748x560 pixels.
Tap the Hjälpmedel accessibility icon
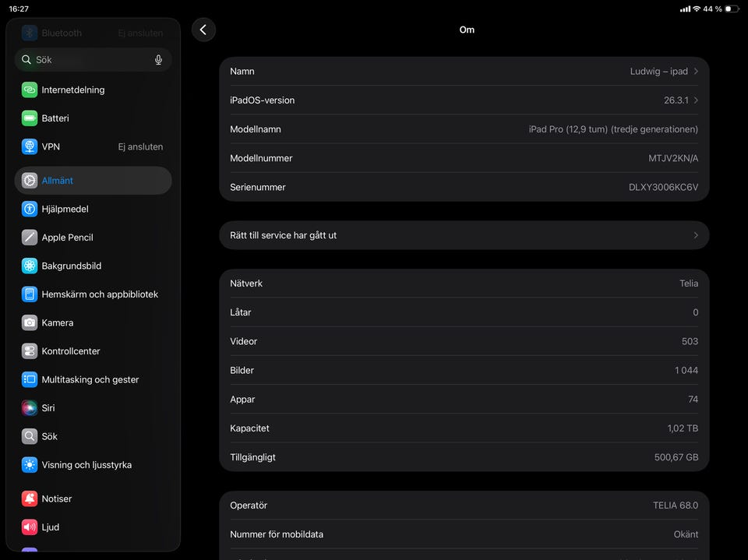click(x=30, y=209)
